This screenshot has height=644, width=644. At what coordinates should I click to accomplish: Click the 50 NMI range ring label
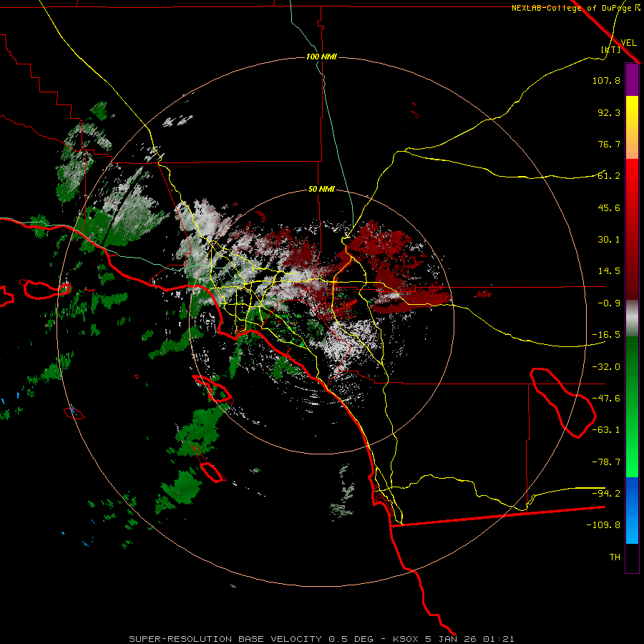pyautogui.click(x=321, y=190)
